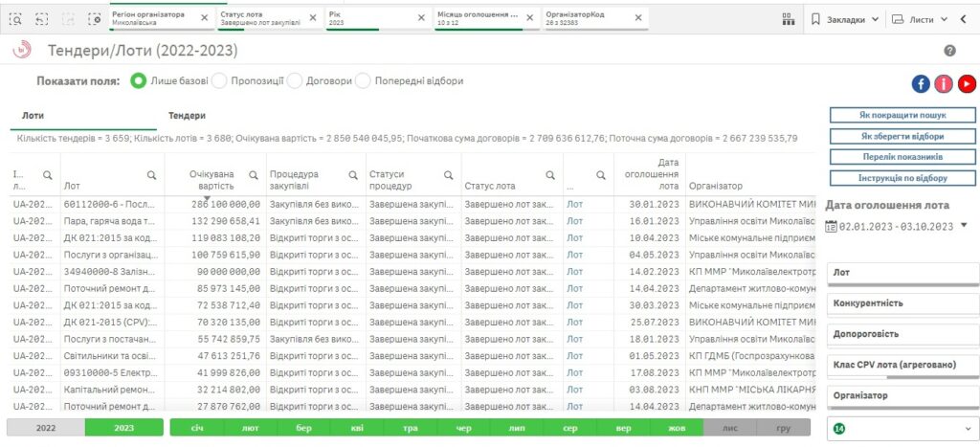Toggle month лип in month bar

click(517, 428)
